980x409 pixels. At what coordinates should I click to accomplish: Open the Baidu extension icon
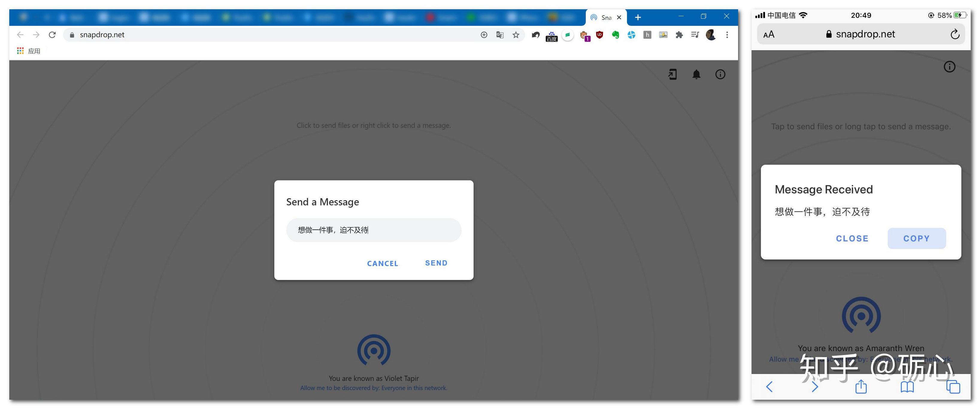tap(552, 36)
